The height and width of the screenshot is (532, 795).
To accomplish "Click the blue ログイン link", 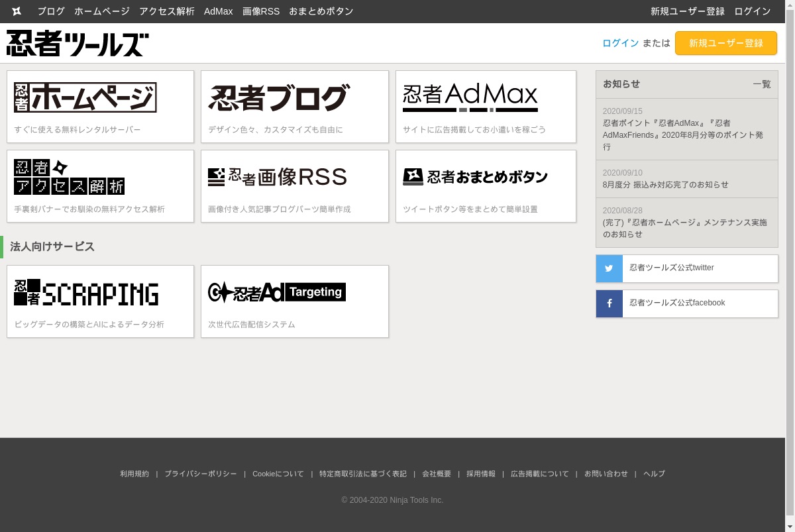I will coord(621,43).
